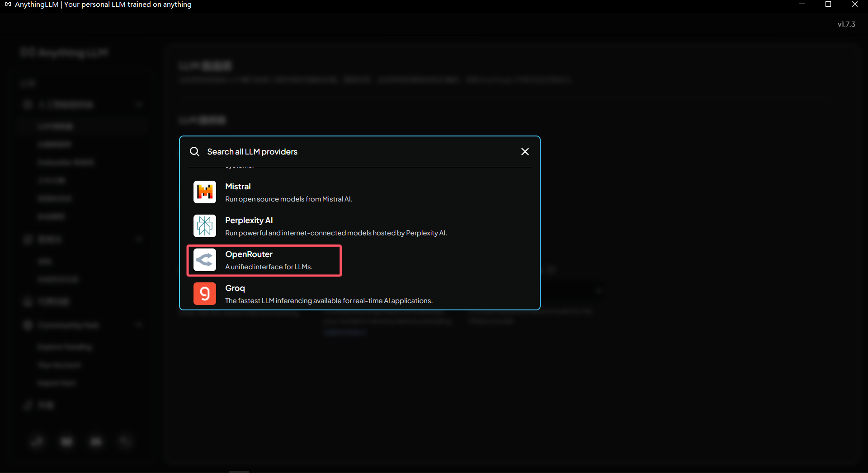Click the AnythingLLM icon in title bar

[x=8, y=5]
